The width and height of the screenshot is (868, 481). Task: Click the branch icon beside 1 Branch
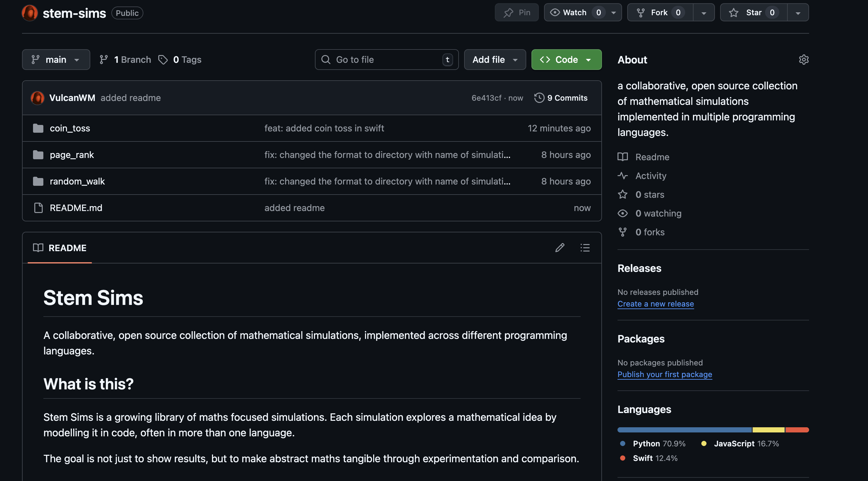[104, 60]
